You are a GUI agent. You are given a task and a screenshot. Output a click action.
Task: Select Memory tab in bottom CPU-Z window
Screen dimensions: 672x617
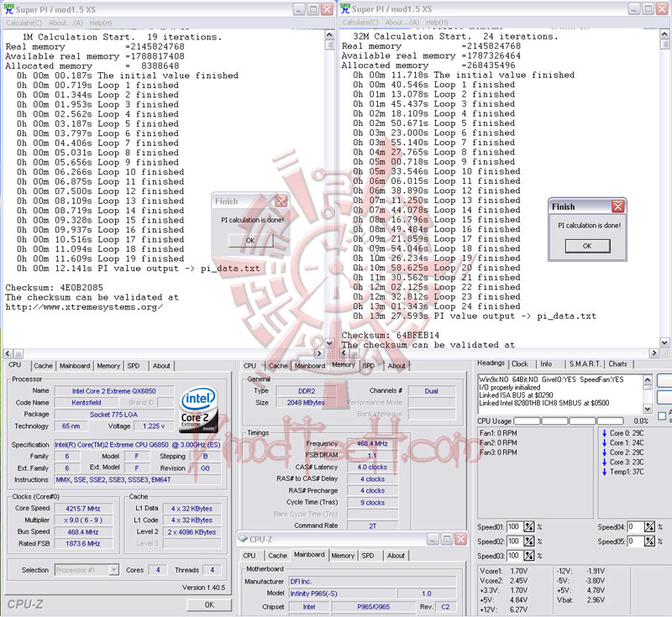pos(343,556)
